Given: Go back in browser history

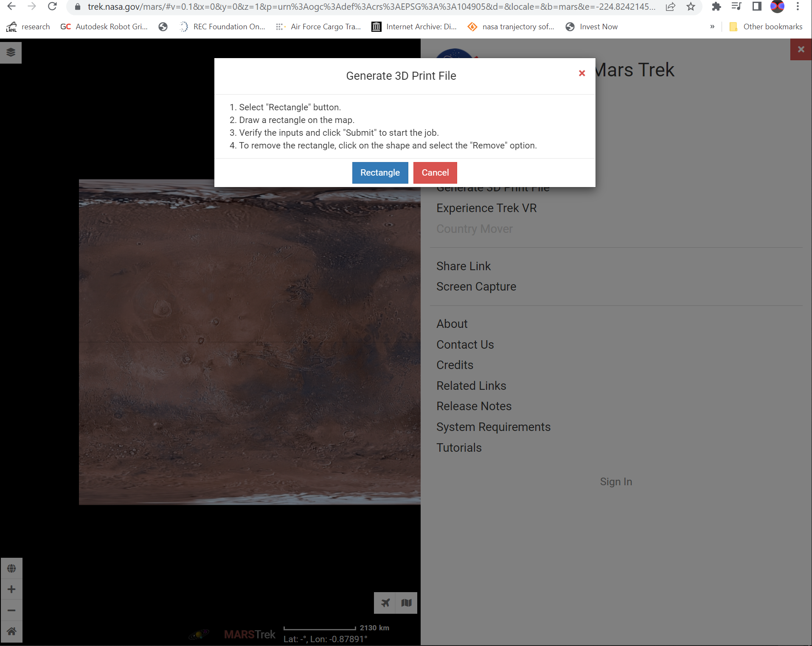Looking at the screenshot, I should click(11, 6).
